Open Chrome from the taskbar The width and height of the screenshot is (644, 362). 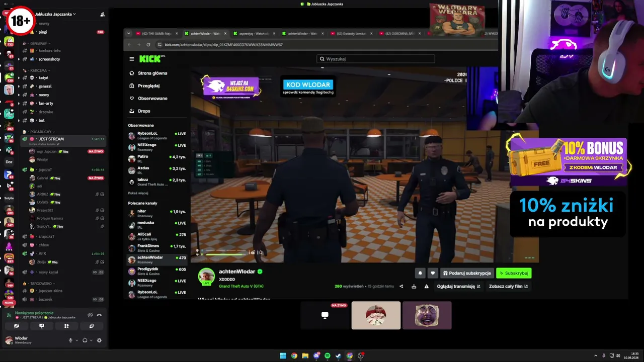point(294,356)
